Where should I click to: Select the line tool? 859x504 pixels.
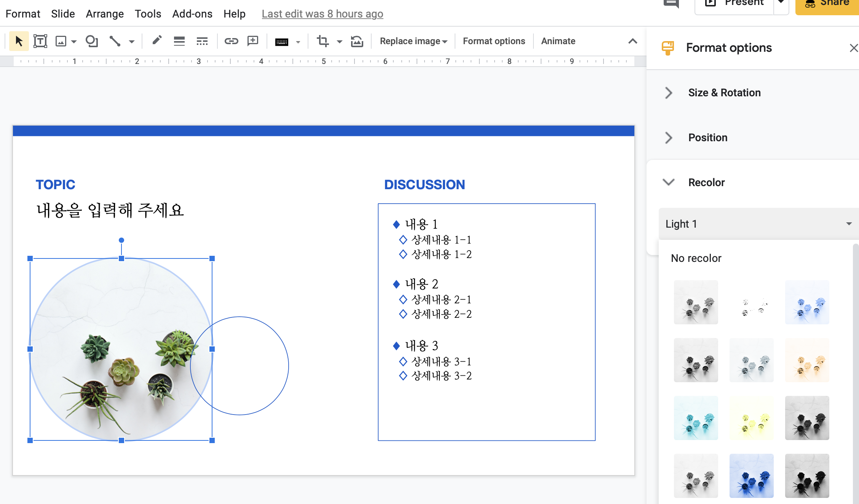115,41
